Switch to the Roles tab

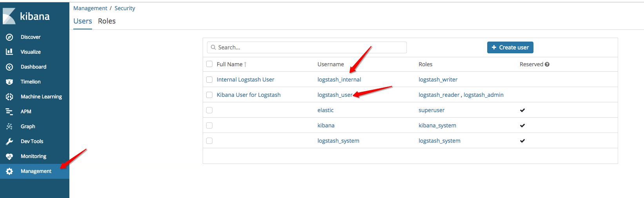coord(107,21)
